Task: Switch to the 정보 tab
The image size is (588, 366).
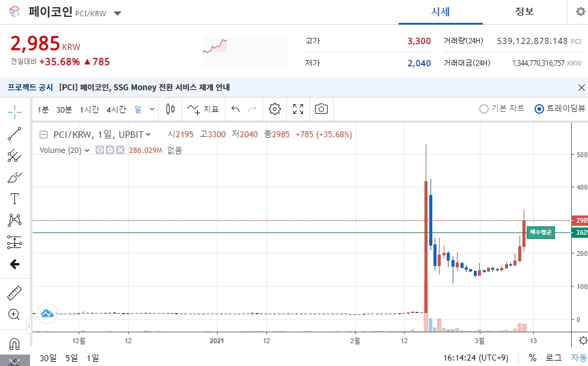Action: (524, 11)
